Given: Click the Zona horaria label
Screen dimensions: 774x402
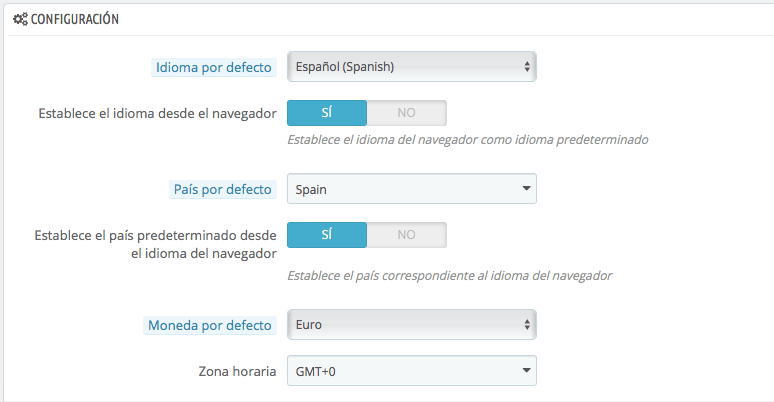Looking at the screenshot, I should coord(237,371).
